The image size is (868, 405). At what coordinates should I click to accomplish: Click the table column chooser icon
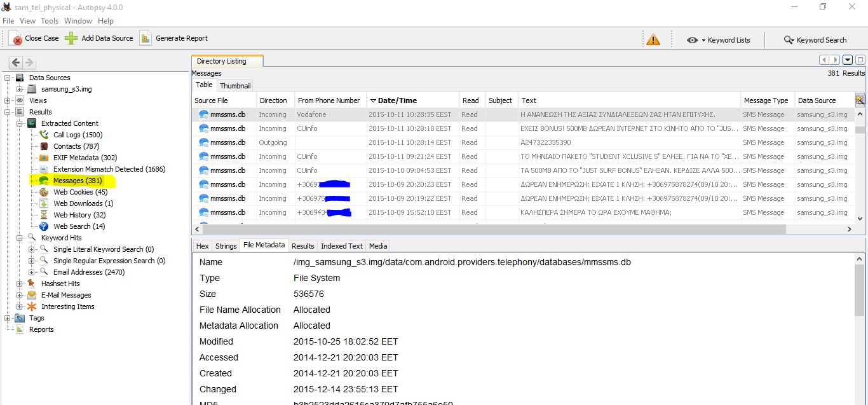(860, 100)
